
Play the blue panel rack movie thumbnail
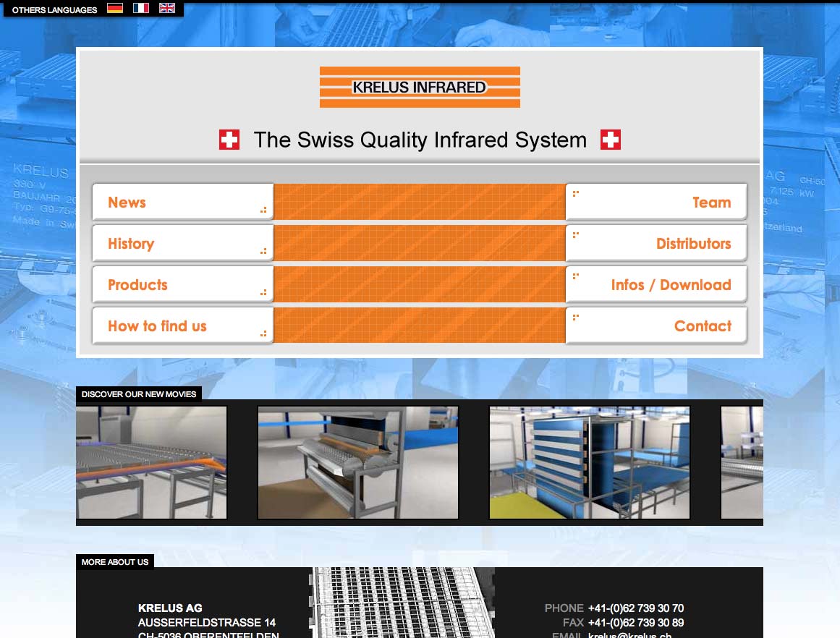[x=589, y=462]
